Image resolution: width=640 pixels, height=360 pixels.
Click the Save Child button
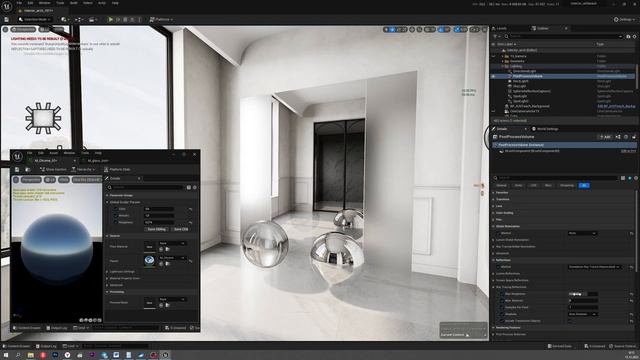181,229
